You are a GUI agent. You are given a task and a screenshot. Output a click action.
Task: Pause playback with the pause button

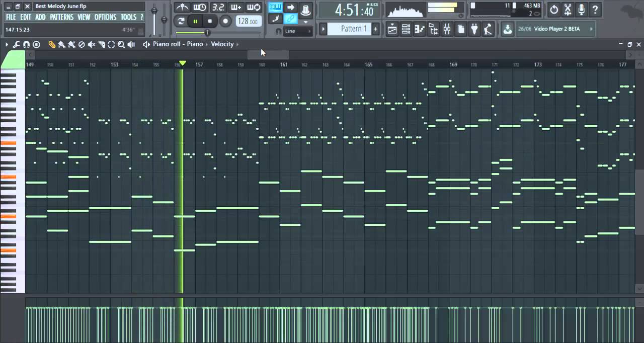click(x=195, y=21)
